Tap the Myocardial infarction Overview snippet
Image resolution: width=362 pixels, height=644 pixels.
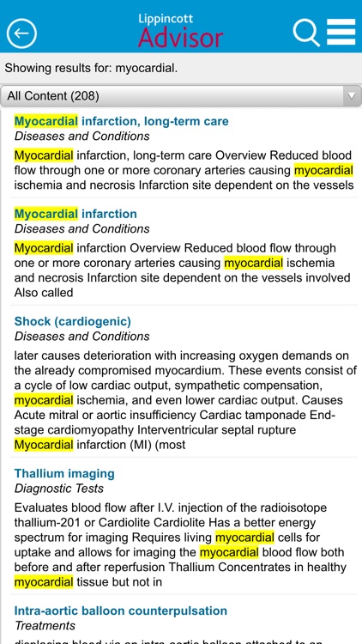click(182, 270)
